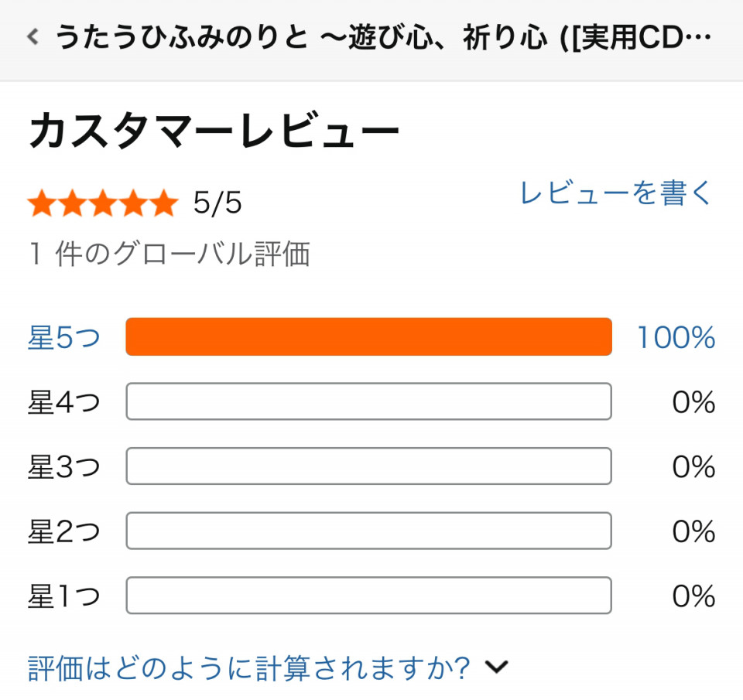This screenshot has height=700, width=743.
Task: Click the empty 星2つ histogram bar
Action: (368, 531)
